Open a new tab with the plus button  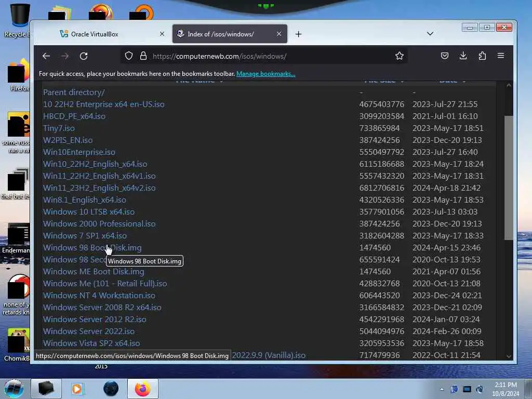click(298, 34)
